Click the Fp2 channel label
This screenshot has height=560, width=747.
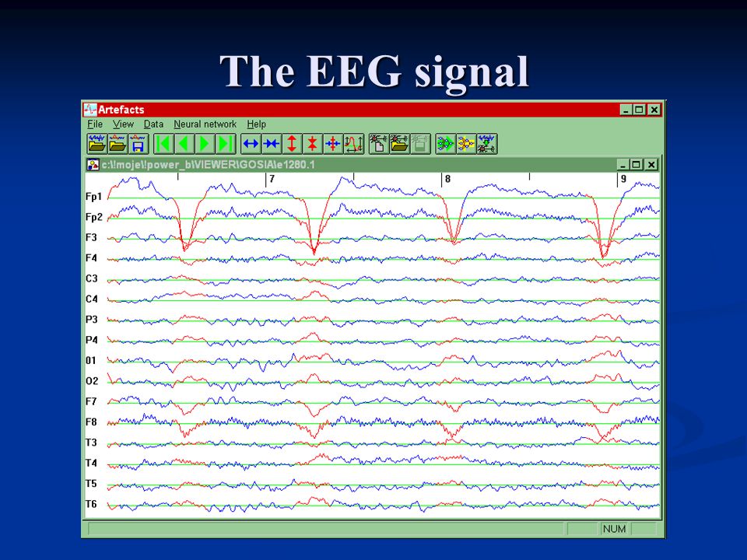pyautogui.click(x=94, y=217)
